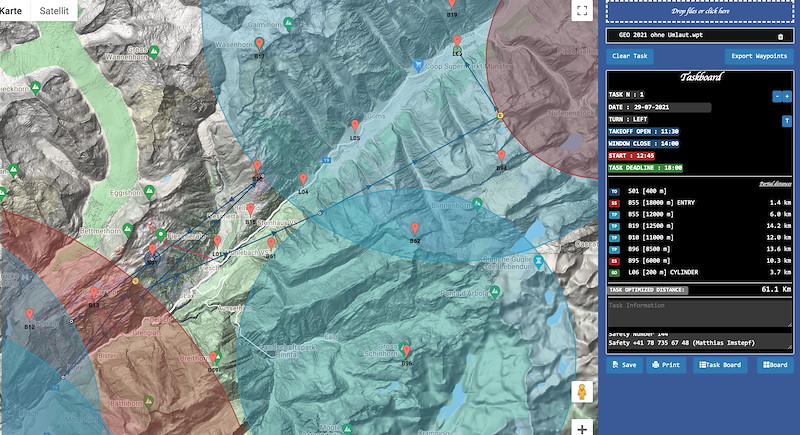Click the B62 waypoint marker
This screenshot has height=435, width=800.
click(415, 228)
